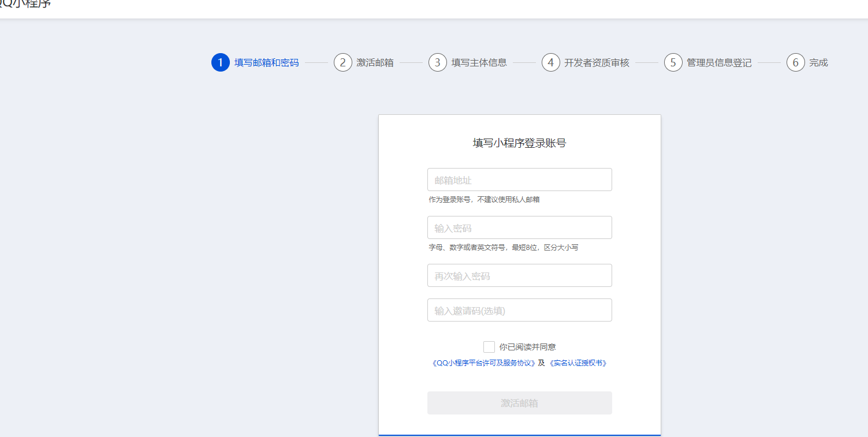
Task: Select the 填写主体信息 step label
Action: [479, 62]
